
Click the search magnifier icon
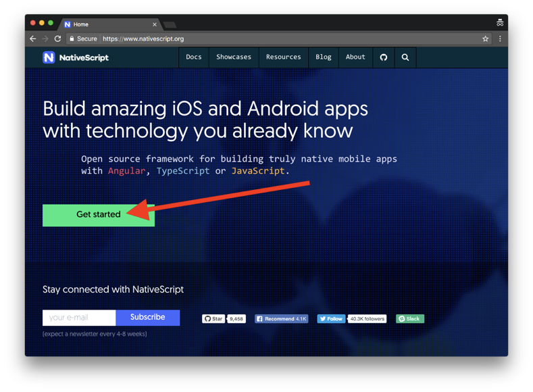(x=405, y=57)
